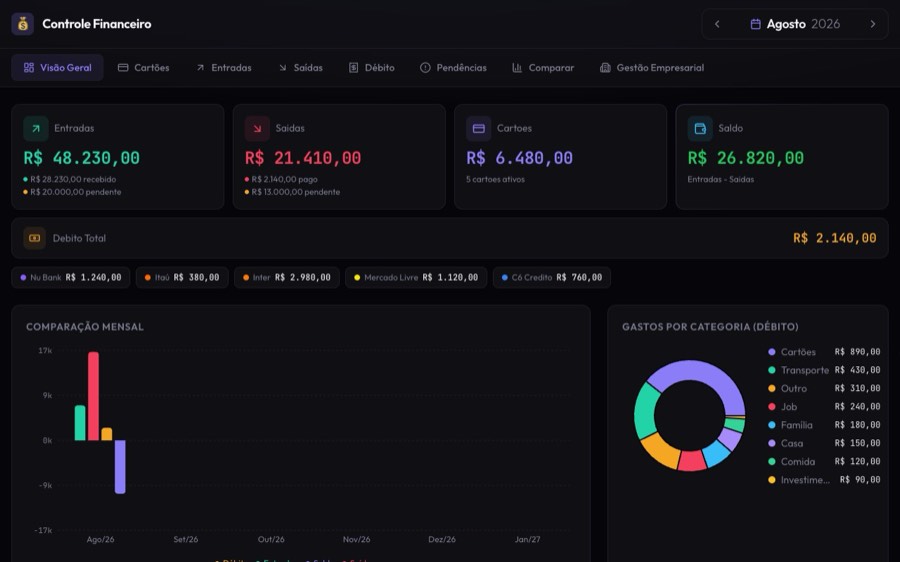The width and height of the screenshot is (900, 562).
Task: Go to previous month arrow
Action: point(717,24)
